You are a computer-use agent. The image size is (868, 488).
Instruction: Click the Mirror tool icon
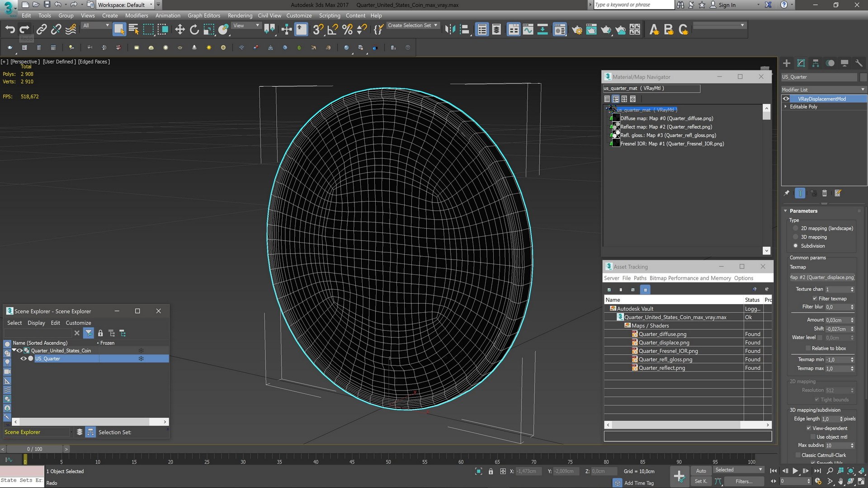click(x=450, y=30)
